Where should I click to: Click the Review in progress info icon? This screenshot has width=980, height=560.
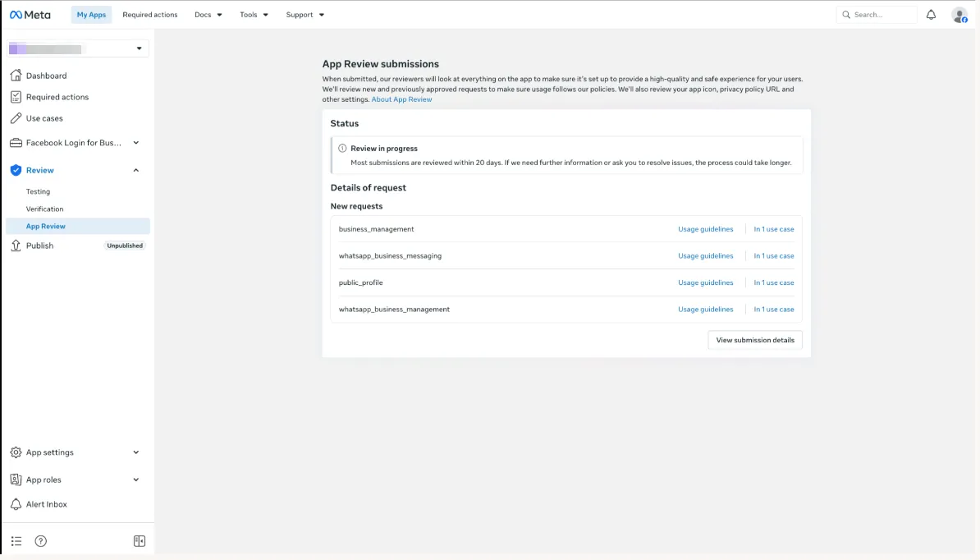(x=342, y=148)
